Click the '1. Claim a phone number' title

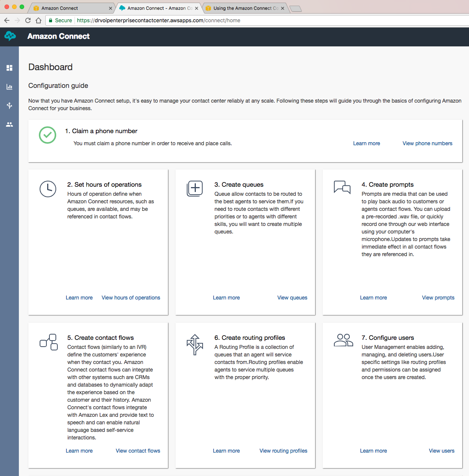[101, 131]
